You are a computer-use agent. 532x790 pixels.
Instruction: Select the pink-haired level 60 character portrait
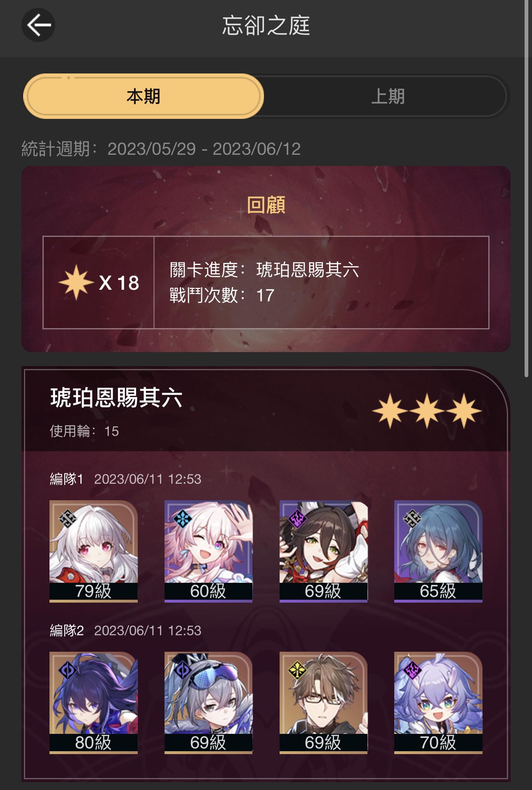click(x=208, y=551)
